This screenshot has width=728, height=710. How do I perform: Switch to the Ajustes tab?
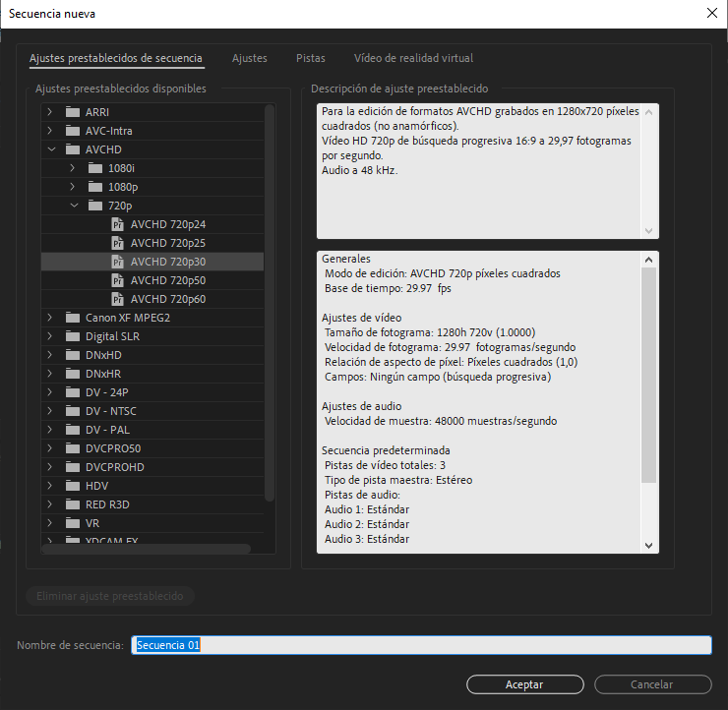pyautogui.click(x=250, y=58)
